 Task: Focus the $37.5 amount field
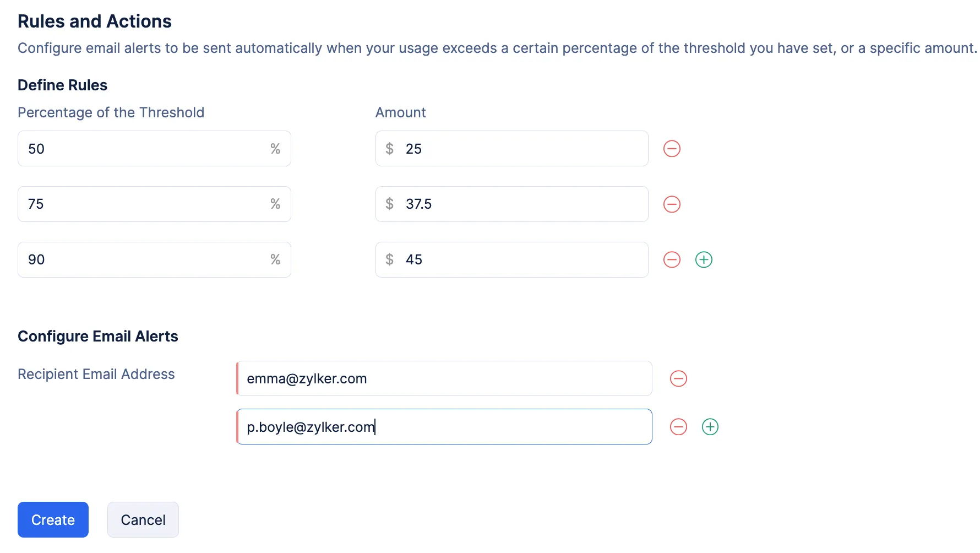pyautogui.click(x=512, y=204)
